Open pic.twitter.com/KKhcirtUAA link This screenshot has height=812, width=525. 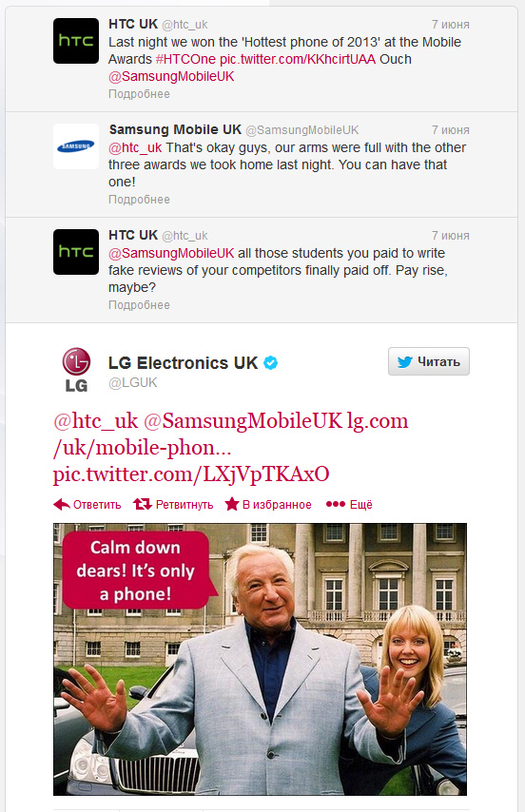coord(298,59)
